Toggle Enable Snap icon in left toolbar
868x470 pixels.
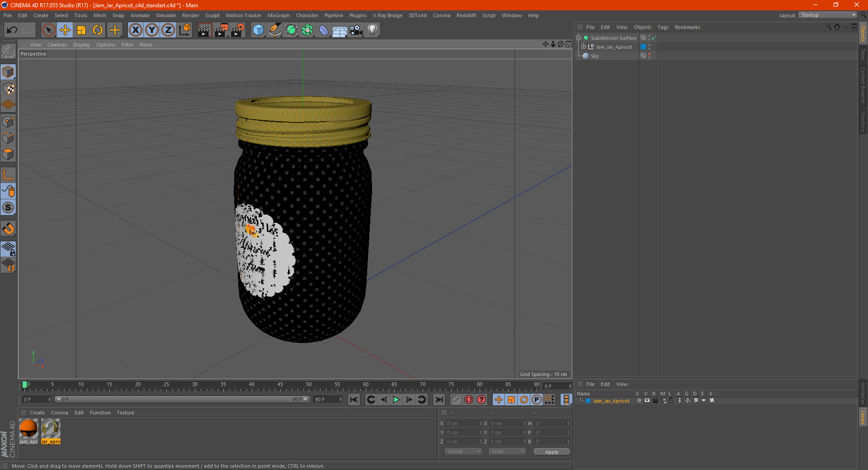coord(8,208)
